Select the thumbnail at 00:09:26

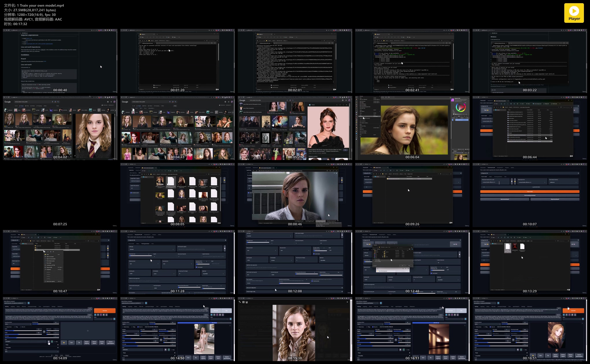(x=412, y=195)
